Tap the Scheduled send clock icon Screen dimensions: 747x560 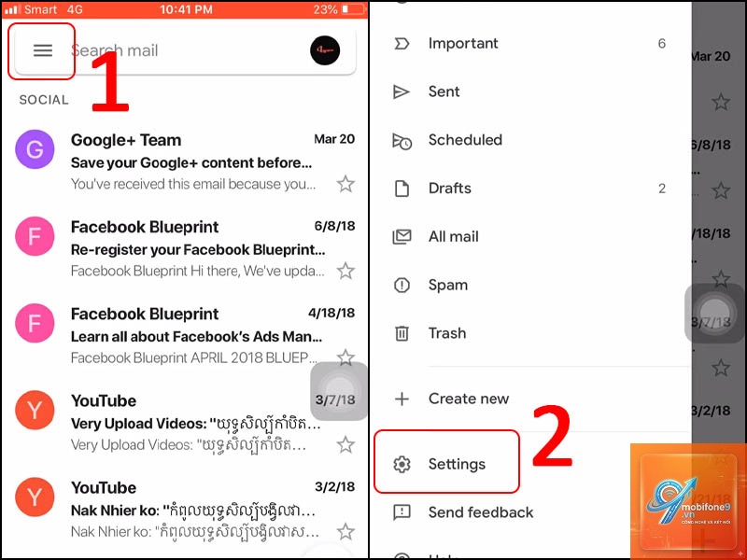tap(402, 141)
